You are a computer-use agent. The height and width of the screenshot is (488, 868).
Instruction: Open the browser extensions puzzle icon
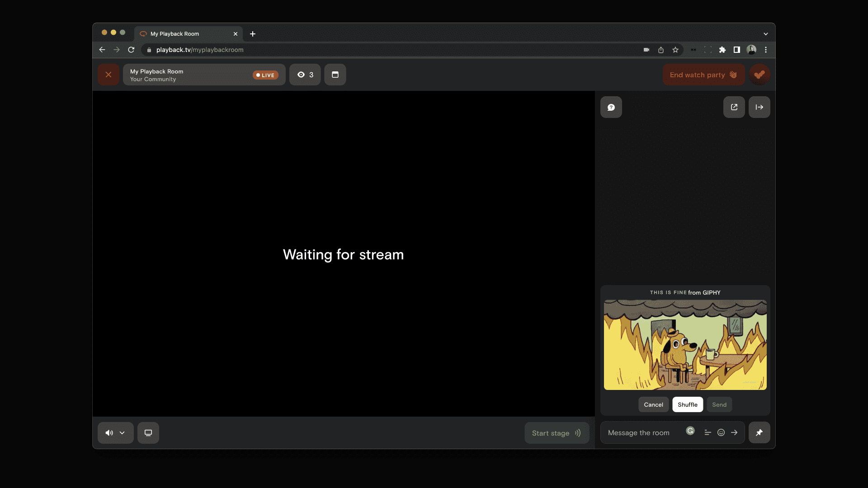point(722,50)
